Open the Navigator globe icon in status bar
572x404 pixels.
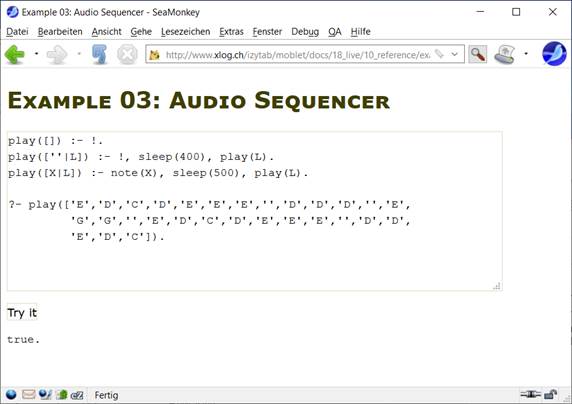[x=11, y=395]
